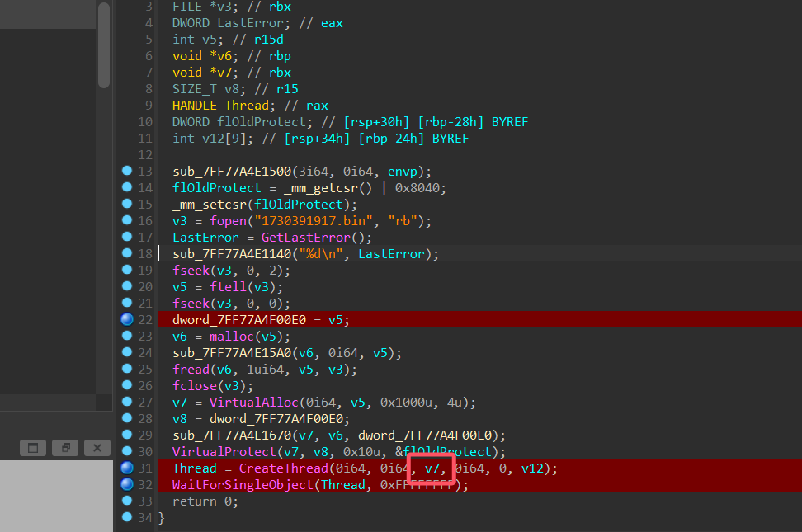Click ftell function name on line 20
Image resolution: width=802 pixels, height=532 pixels.
(x=228, y=287)
